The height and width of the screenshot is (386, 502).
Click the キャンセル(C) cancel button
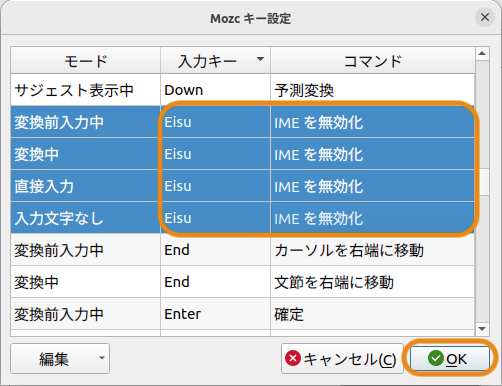click(342, 359)
